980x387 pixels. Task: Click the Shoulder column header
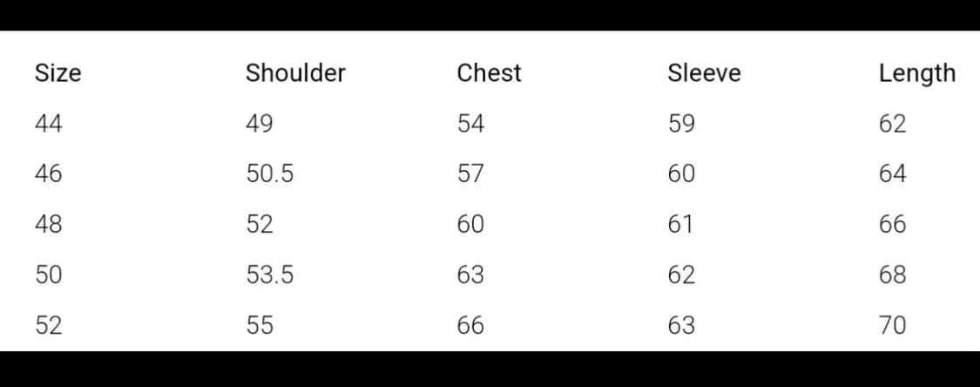coord(295,73)
